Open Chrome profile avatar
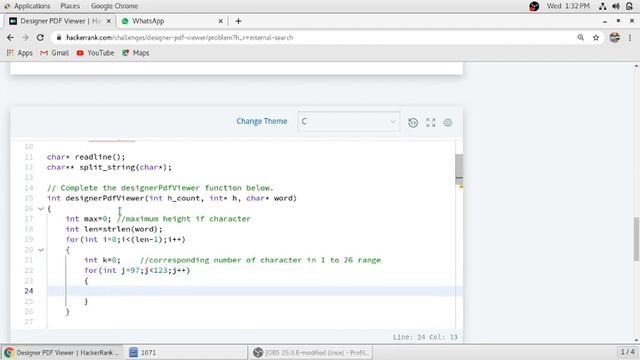The height and width of the screenshot is (360, 640). click(x=615, y=38)
